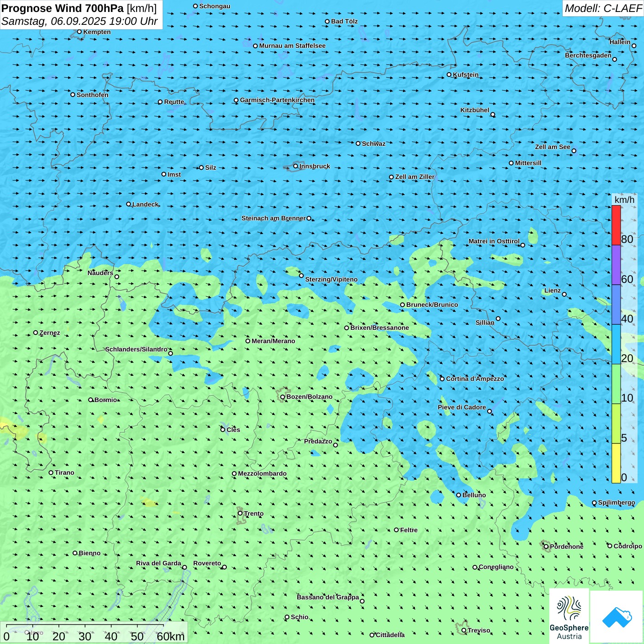Click the Murnau am Staffelsee label
The width and height of the screenshot is (644, 644).
292,46
